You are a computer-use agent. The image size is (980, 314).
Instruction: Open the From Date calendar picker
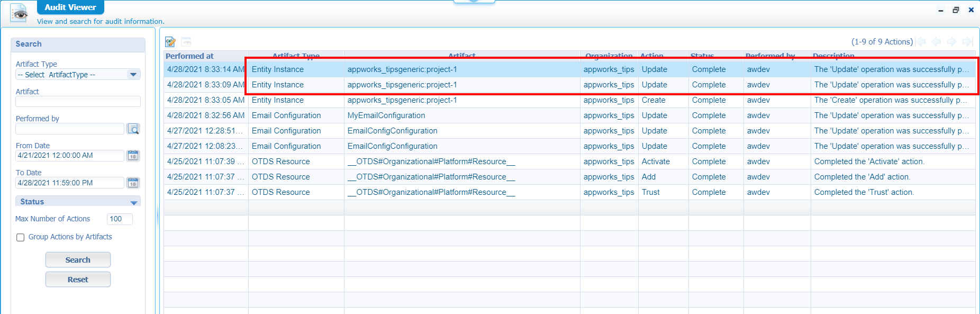(x=133, y=156)
